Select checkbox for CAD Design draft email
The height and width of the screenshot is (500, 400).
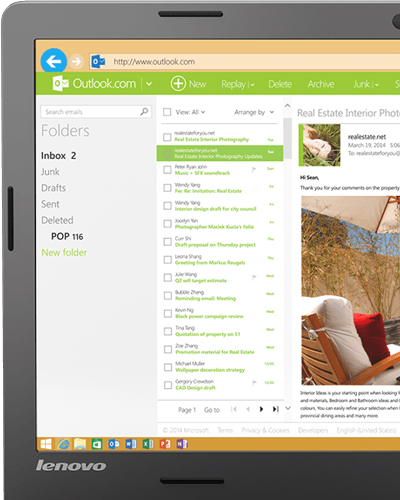(168, 385)
